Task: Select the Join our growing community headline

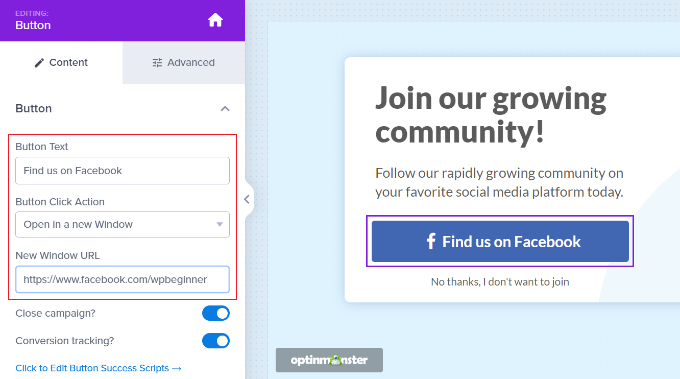Action: pyautogui.click(x=491, y=115)
